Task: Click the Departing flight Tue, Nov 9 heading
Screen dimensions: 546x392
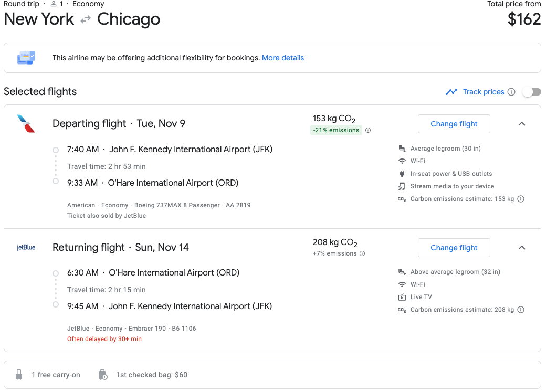Action: (x=119, y=124)
